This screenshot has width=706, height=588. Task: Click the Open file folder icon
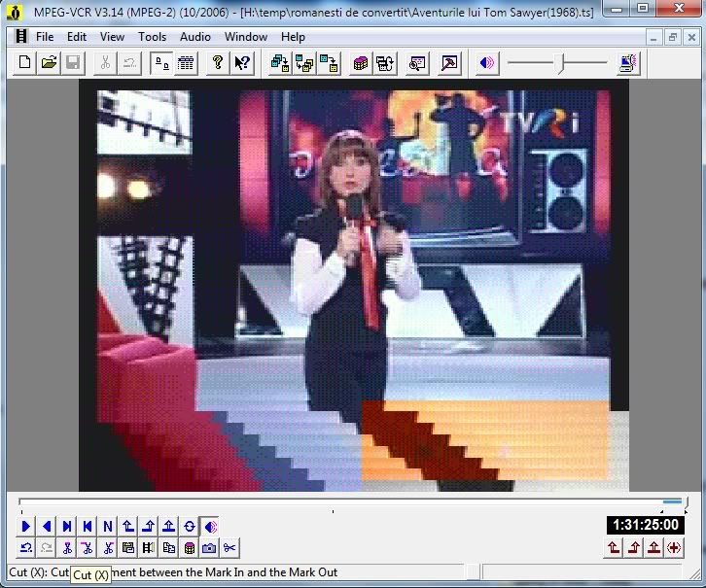point(49,63)
